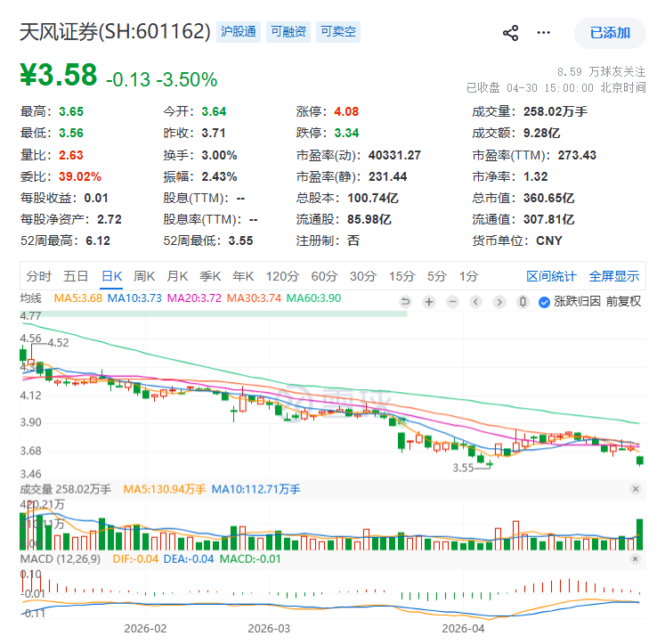
Task: Click the 沪股通 tag
Action: (239, 32)
